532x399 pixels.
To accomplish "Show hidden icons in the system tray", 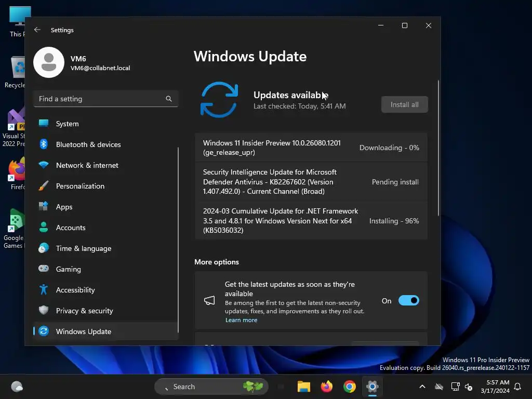I will coord(422,387).
